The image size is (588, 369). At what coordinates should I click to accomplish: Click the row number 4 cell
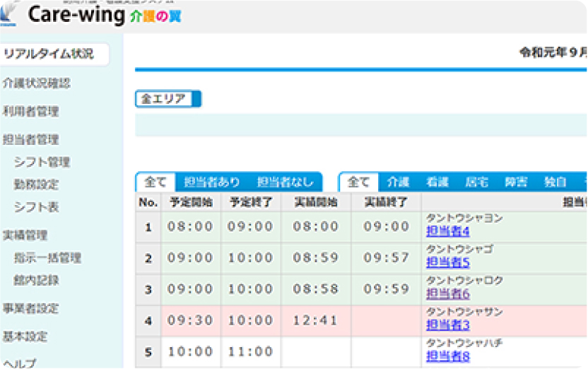click(148, 321)
